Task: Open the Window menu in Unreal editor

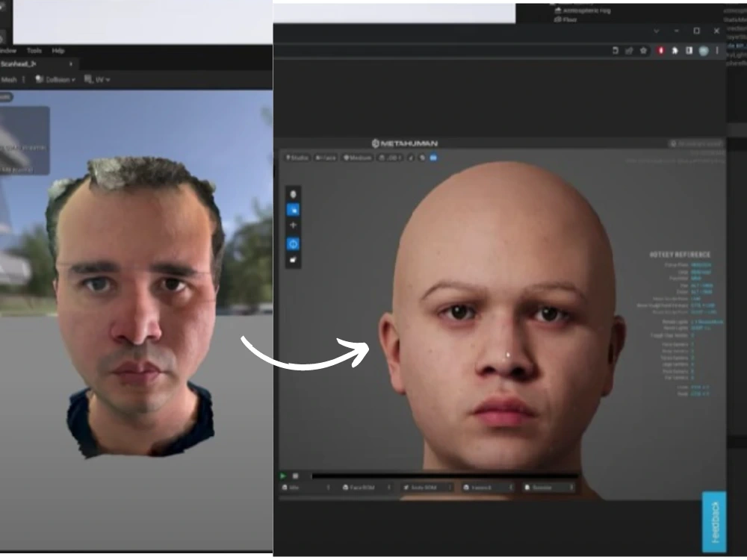Action: pyautogui.click(x=7, y=51)
